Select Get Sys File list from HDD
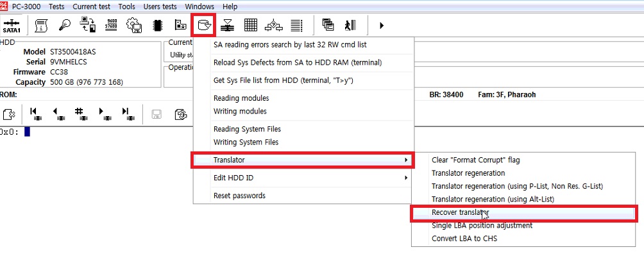 [303, 81]
